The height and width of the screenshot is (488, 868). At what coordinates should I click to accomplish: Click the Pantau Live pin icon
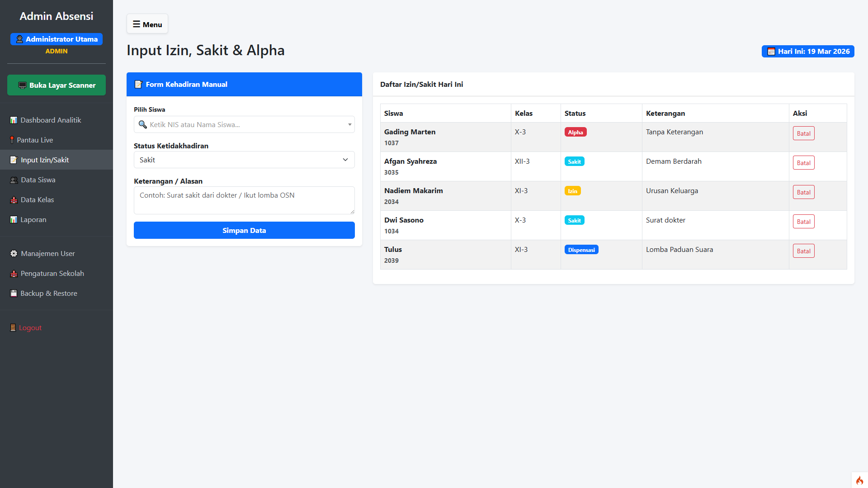(12, 140)
